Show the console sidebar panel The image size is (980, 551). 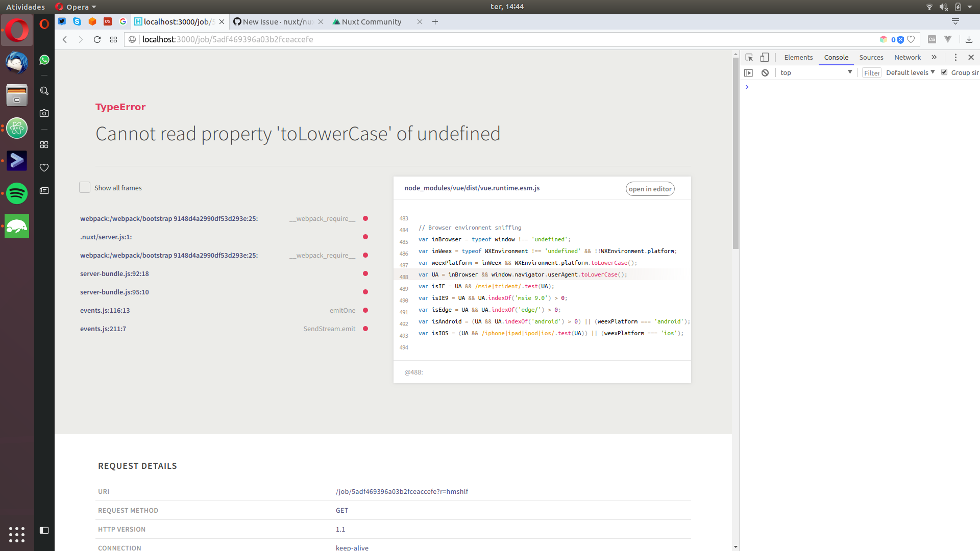[x=749, y=72]
